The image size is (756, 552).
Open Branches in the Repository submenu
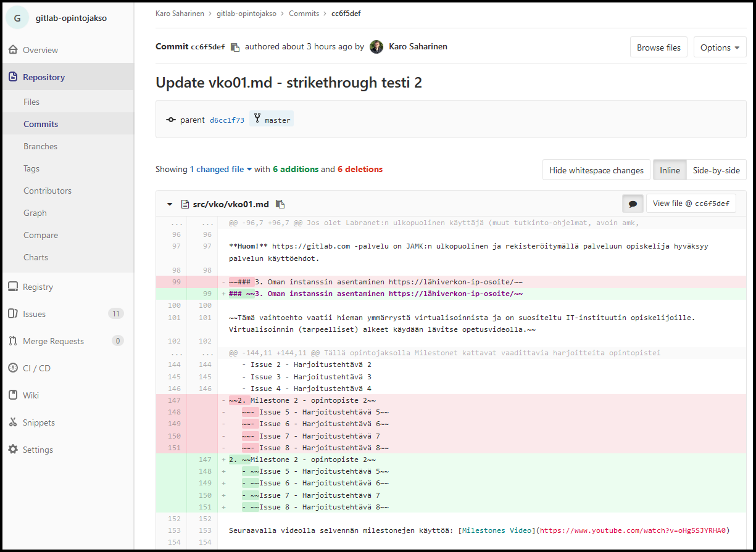(x=40, y=146)
